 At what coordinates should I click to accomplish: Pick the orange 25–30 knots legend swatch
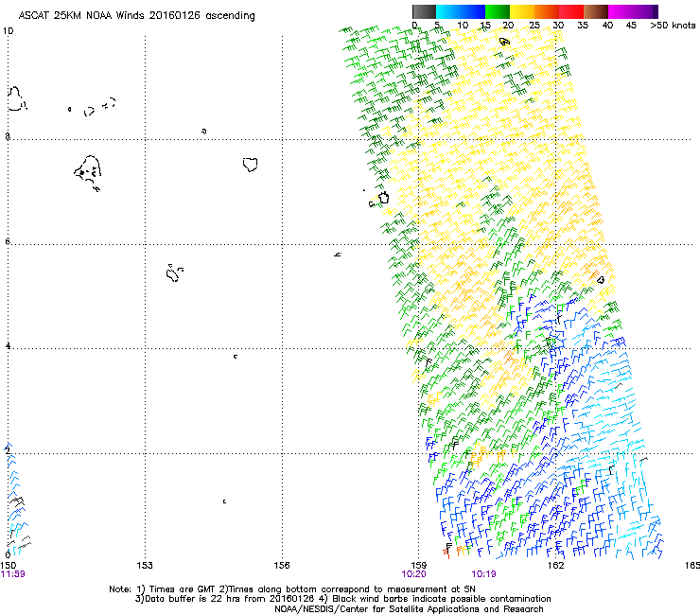[547, 11]
